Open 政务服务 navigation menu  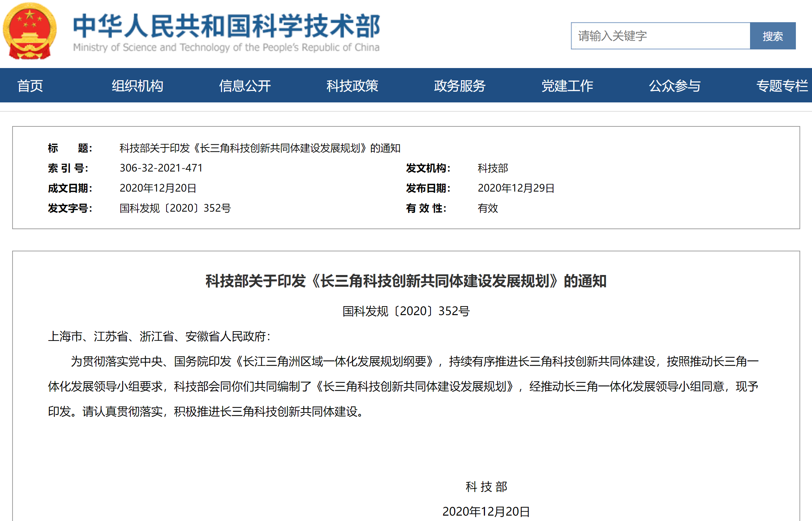[460, 86]
